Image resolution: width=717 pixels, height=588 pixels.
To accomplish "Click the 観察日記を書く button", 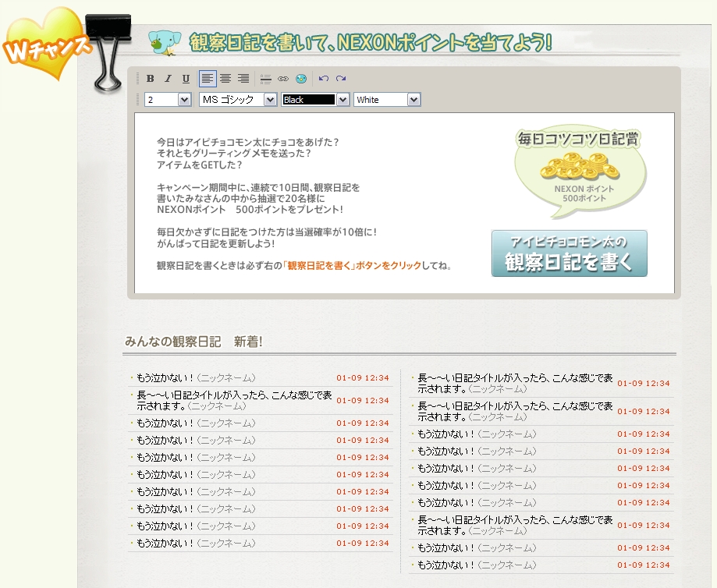I will (570, 253).
